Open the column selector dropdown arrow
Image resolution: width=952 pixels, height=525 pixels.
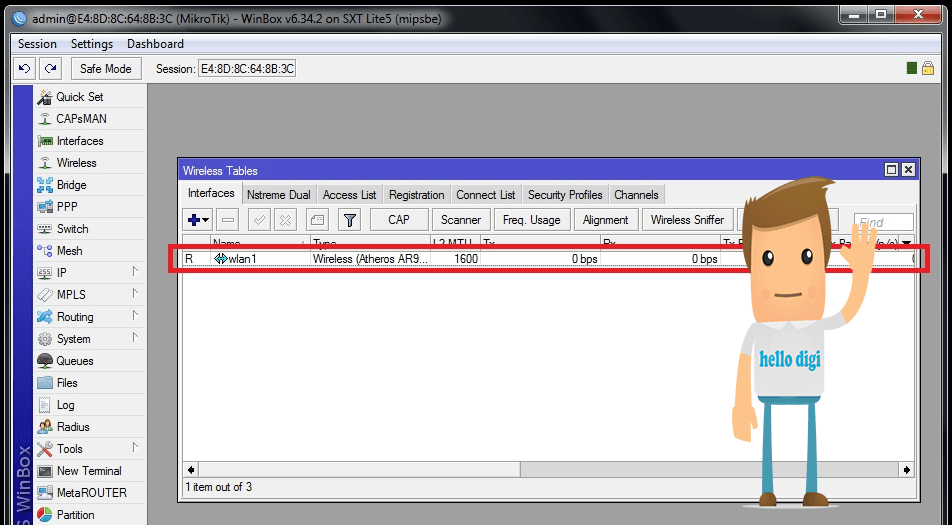pyautogui.click(x=906, y=243)
